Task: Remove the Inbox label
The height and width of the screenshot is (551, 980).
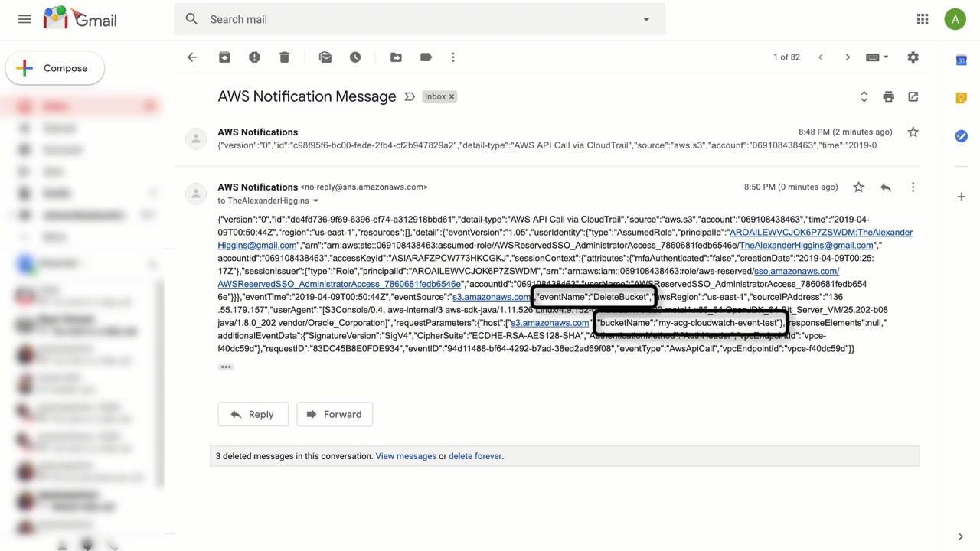Action: point(452,96)
